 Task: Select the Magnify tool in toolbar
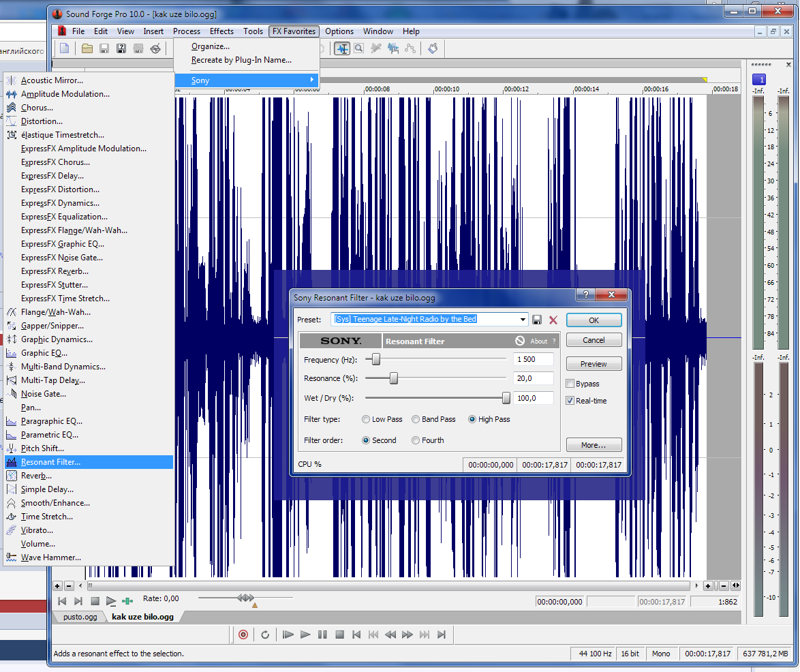pos(359,48)
